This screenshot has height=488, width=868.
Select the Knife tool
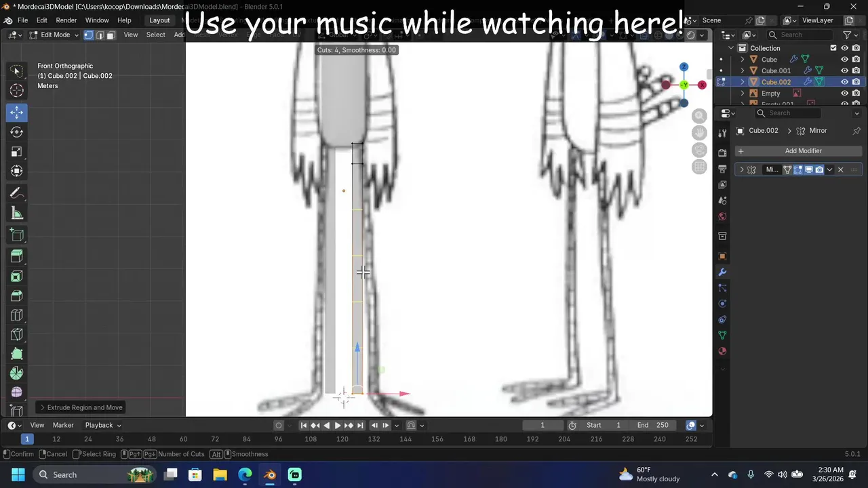(x=17, y=335)
